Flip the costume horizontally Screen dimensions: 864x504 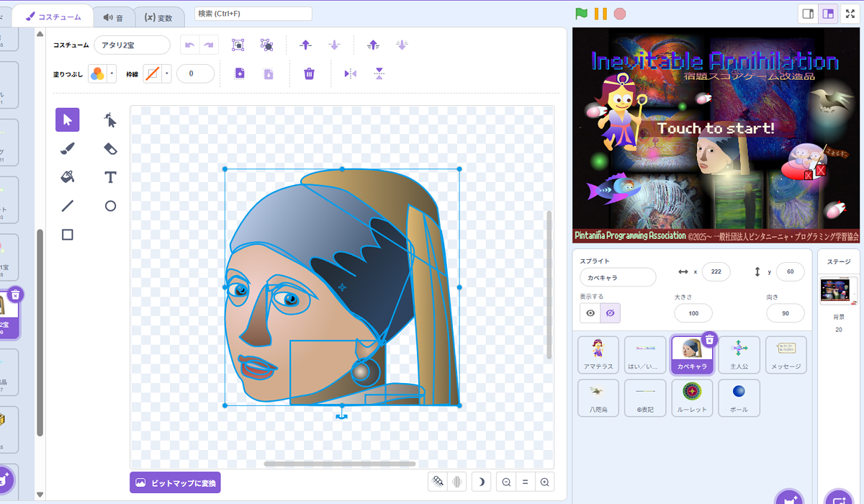pos(351,73)
